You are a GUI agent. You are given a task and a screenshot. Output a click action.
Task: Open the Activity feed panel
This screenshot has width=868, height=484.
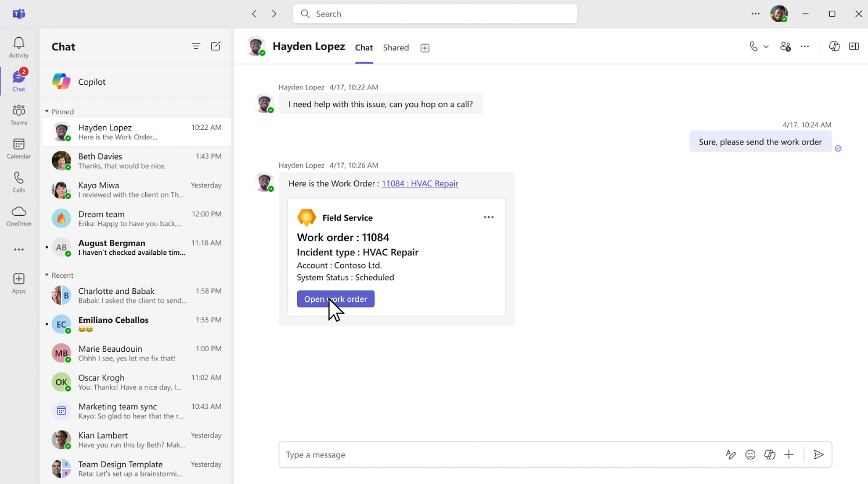coord(19,46)
